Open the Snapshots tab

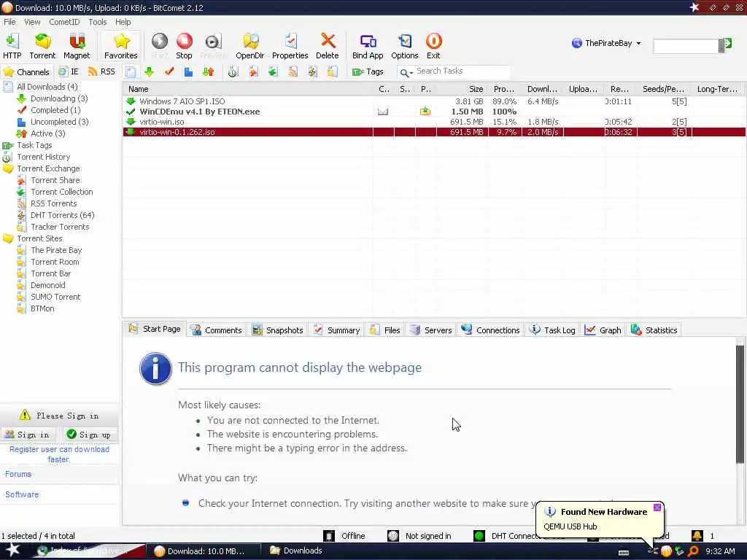point(278,330)
